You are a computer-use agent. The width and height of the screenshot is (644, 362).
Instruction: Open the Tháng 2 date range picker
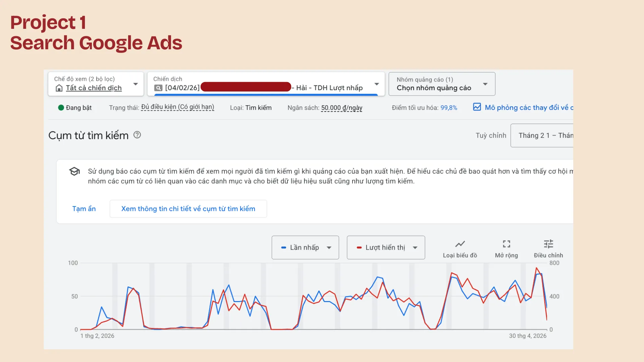pos(542,135)
